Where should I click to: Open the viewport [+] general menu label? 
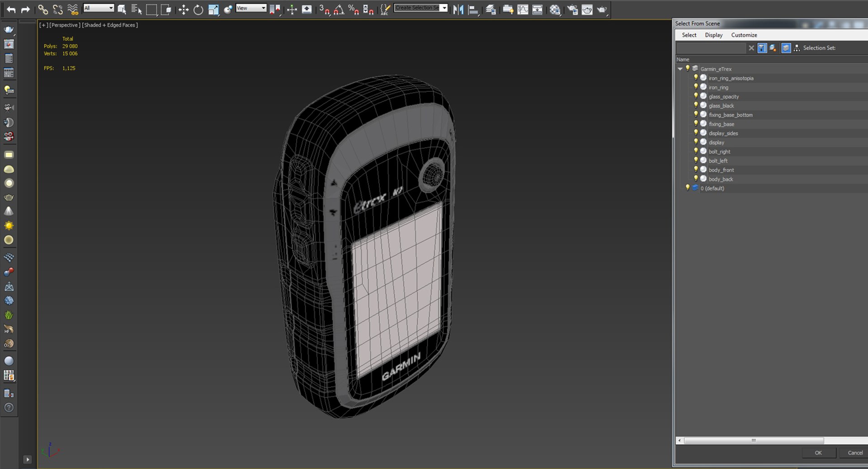point(43,25)
